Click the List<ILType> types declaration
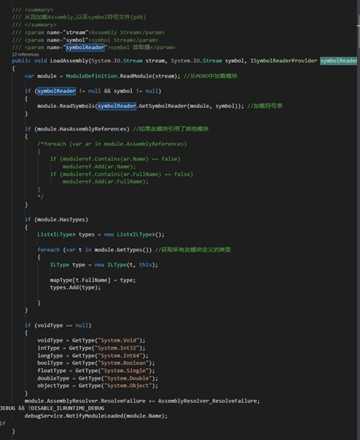 (101, 235)
